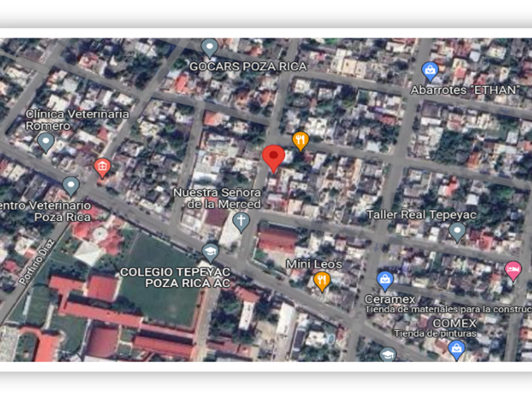Click the Clínica Veterinaria Romero pin
Viewport: 532px width, 399px height.
tap(46, 142)
